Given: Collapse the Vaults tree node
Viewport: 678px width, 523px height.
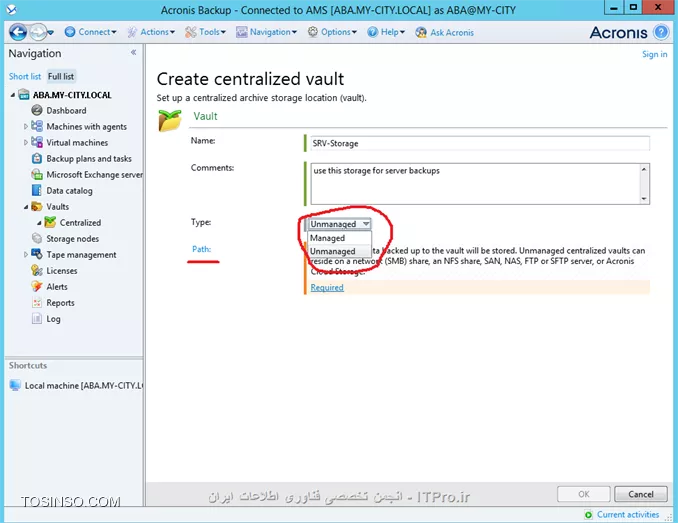Looking at the screenshot, I should tap(26, 207).
